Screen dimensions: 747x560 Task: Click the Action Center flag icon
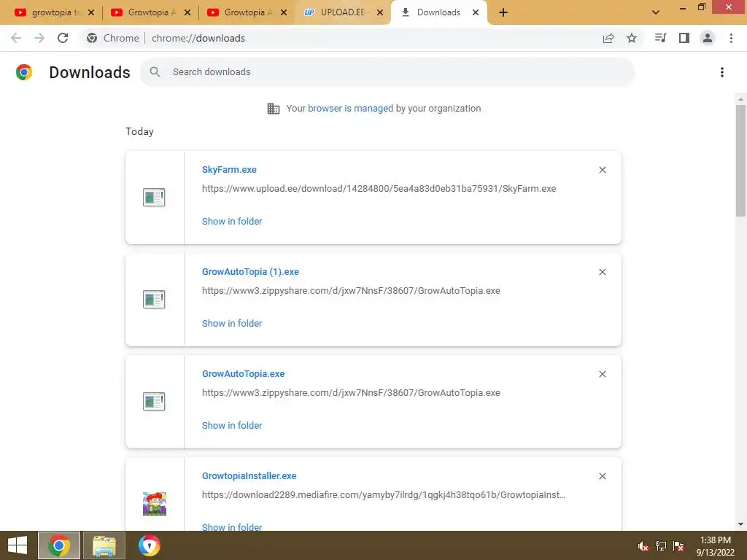[678, 546]
